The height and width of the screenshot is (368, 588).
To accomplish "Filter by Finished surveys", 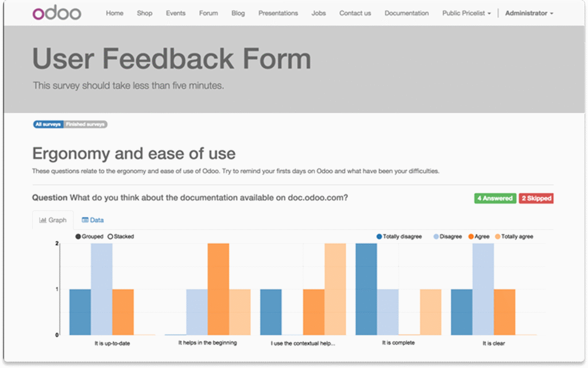I will tap(85, 124).
